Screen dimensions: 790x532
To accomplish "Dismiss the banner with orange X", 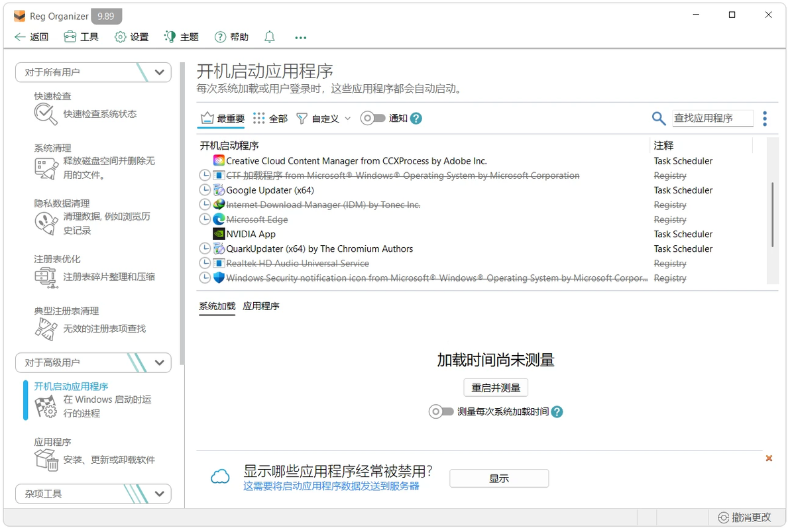I will [x=769, y=458].
